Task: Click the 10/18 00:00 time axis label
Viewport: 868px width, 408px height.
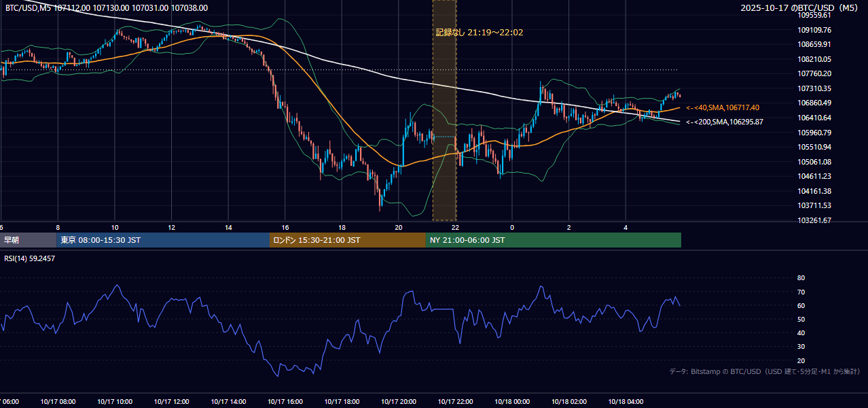Action: (512, 402)
